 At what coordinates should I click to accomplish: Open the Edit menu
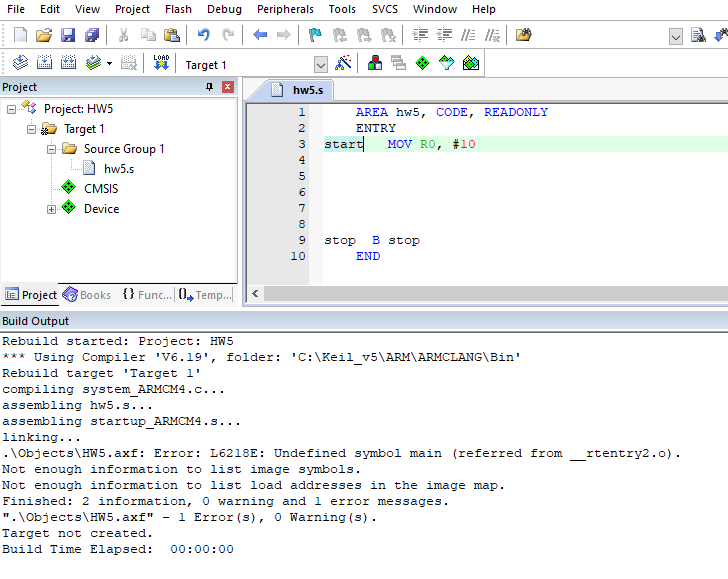pyautogui.click(x=50, y=9)
